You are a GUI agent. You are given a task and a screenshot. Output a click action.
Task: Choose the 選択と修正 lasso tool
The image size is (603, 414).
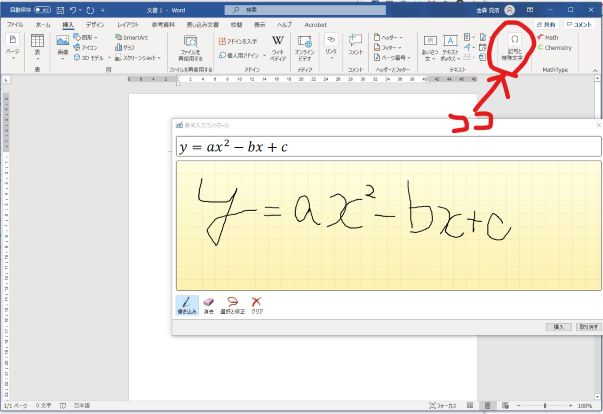pyautogui.click(x=233, y=304)
